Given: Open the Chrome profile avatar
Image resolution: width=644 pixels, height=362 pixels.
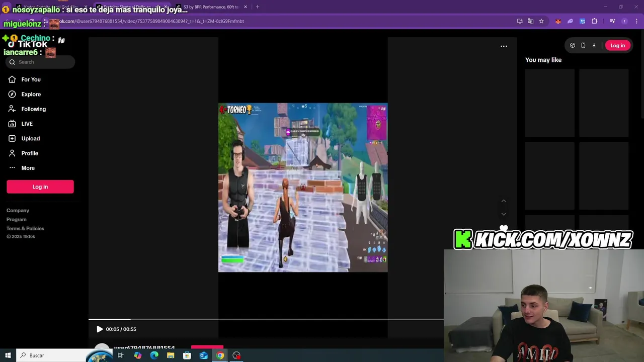Looking at the screenshot, I should 624,21.
